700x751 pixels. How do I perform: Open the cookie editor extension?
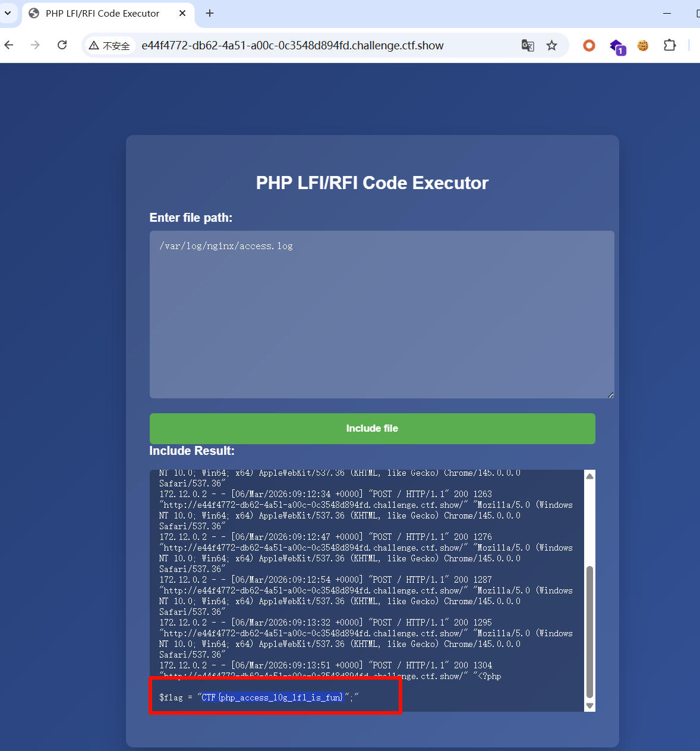coord(643,45)
